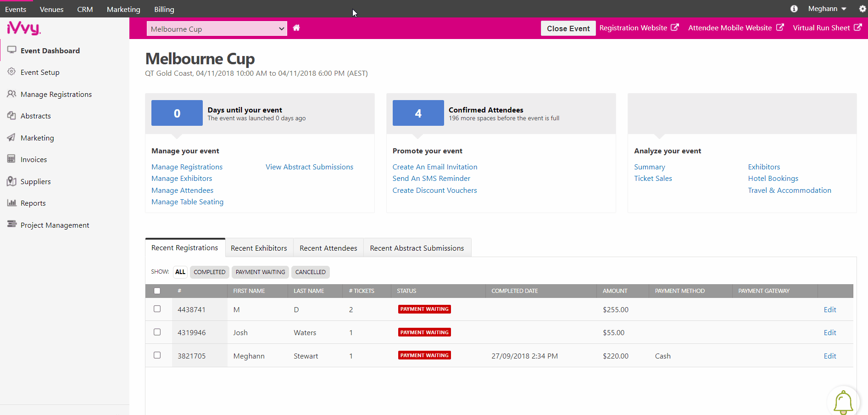Open the Melbourne Cup event dropdown
Screen dimensions: 868x415
click(x=217, y=28)
